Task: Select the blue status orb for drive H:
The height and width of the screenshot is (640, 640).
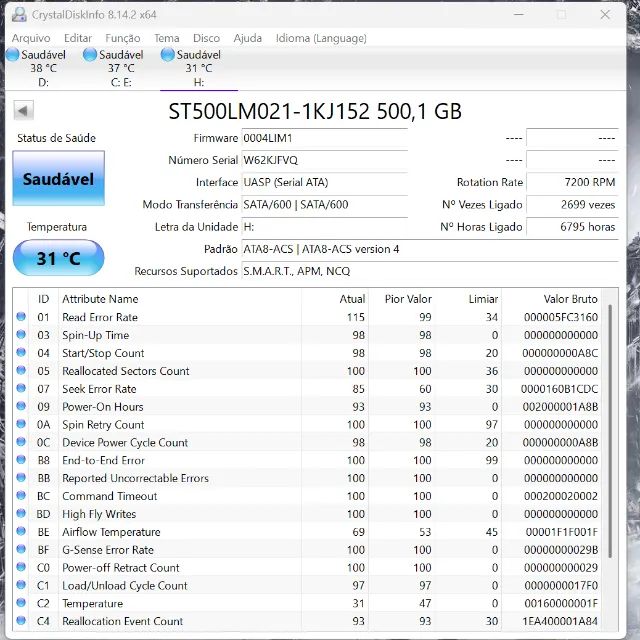Action: coord(167,54)
